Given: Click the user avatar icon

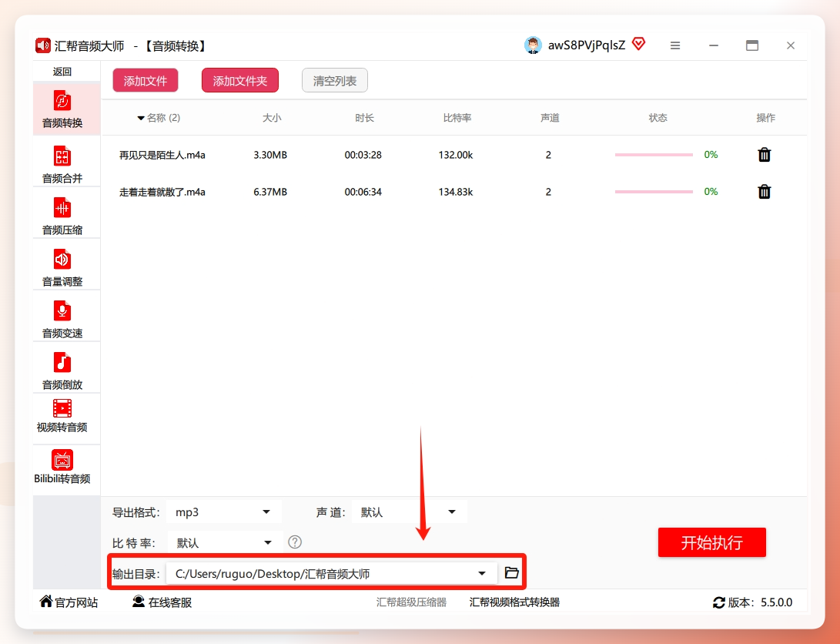Looking at the screenshot, I should [x=533, y=45].
